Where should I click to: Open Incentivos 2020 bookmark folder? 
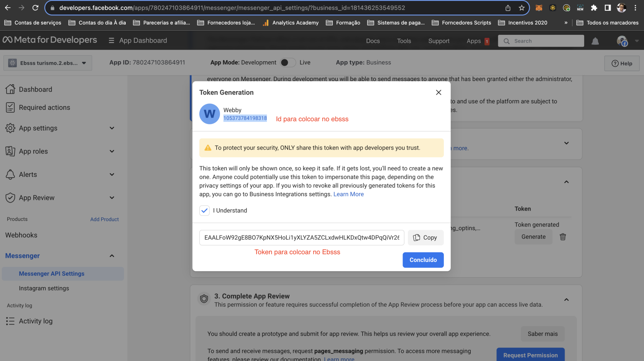(523, 23)
